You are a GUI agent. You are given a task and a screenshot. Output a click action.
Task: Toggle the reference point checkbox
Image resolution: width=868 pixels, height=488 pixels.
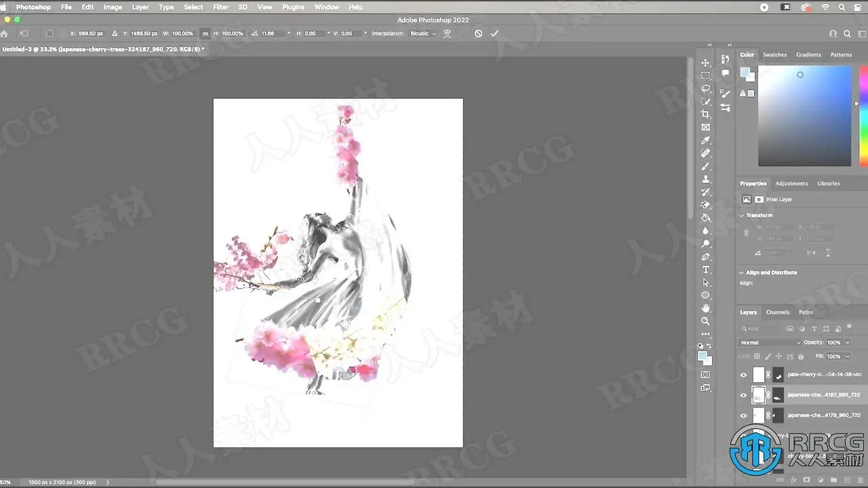50,33
